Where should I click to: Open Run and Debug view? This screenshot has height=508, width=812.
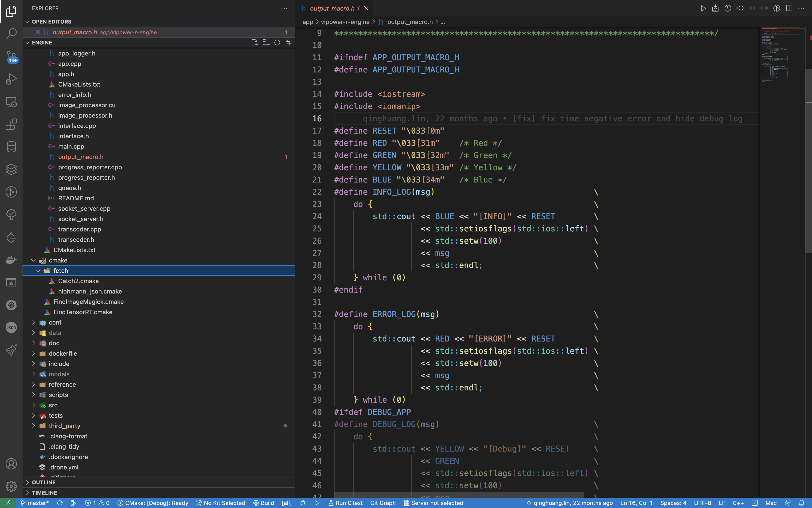[11, 79]
